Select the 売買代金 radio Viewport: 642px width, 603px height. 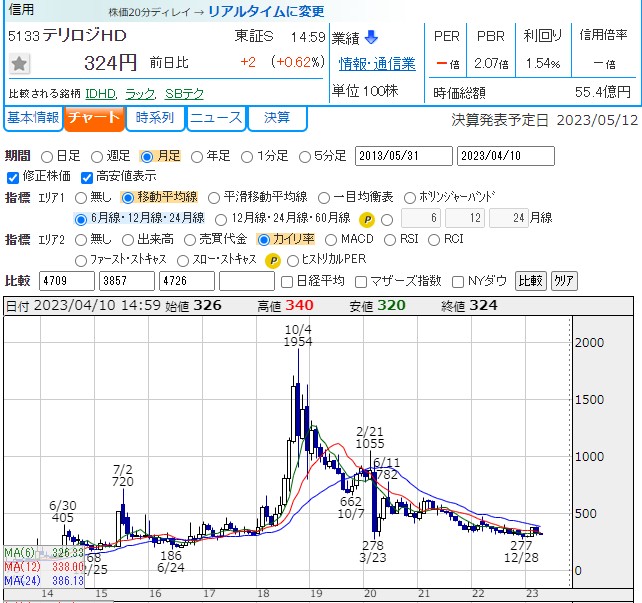pyautogui.click(x=190, y=240)
